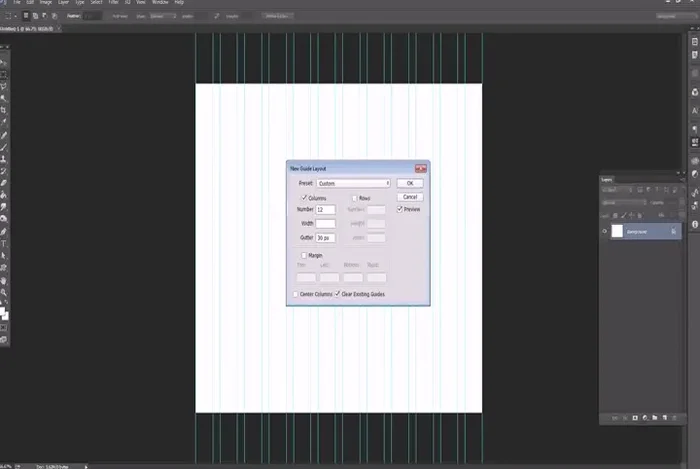Select the Eyedropper tool
This screenshot has width=700, height=469.
4,122
